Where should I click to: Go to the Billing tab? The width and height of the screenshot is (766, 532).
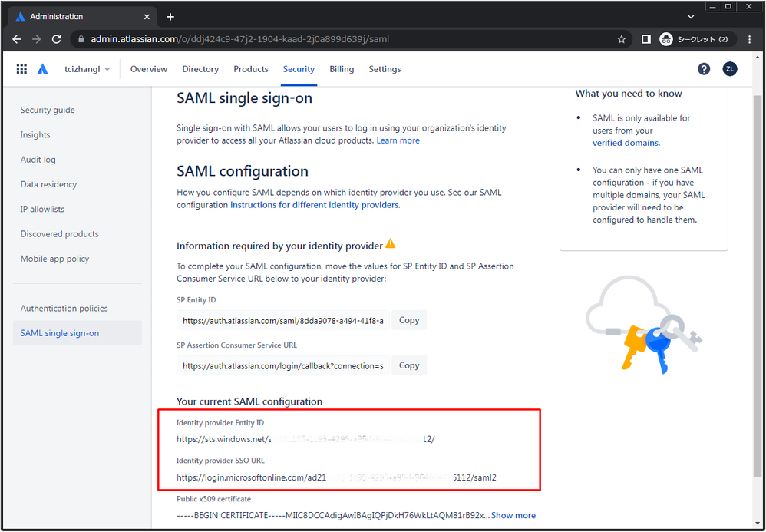coord(342,69)
